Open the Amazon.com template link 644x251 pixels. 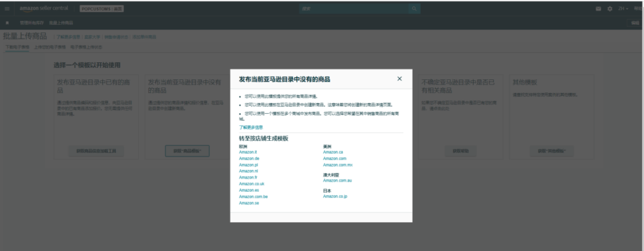coord(335,159)
